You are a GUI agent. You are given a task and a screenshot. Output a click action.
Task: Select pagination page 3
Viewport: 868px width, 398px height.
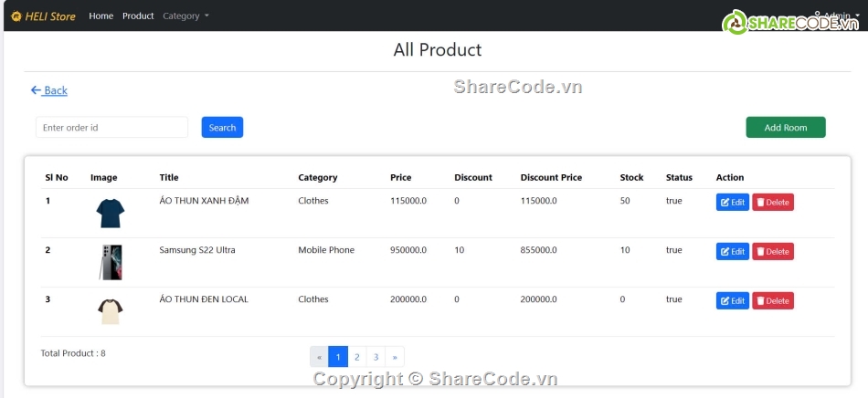(376, 357)
